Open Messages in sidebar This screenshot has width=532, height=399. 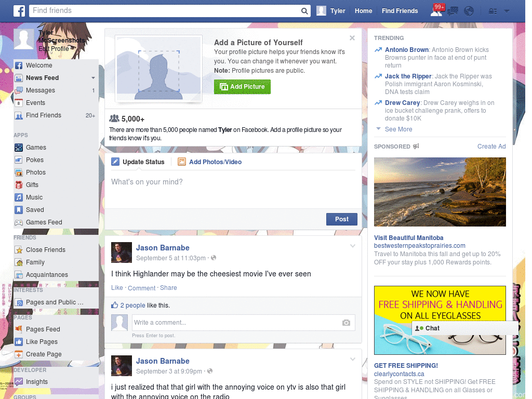click(56, 90)
